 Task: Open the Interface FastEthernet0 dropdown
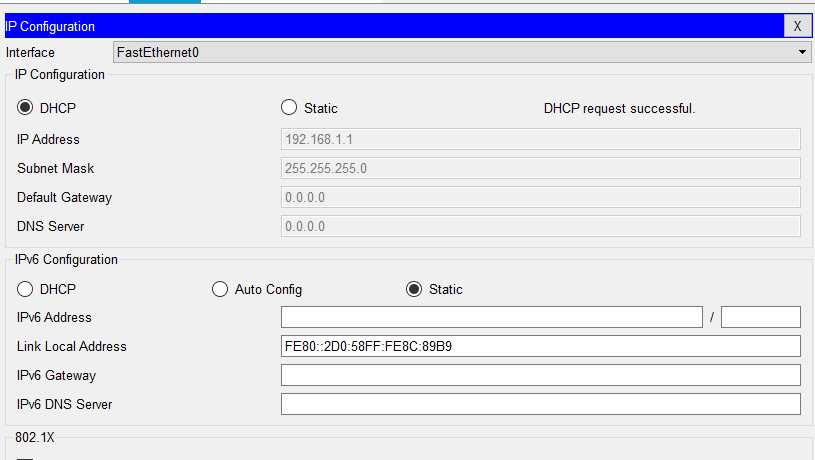pyautogui.click(x=462, y=52)
